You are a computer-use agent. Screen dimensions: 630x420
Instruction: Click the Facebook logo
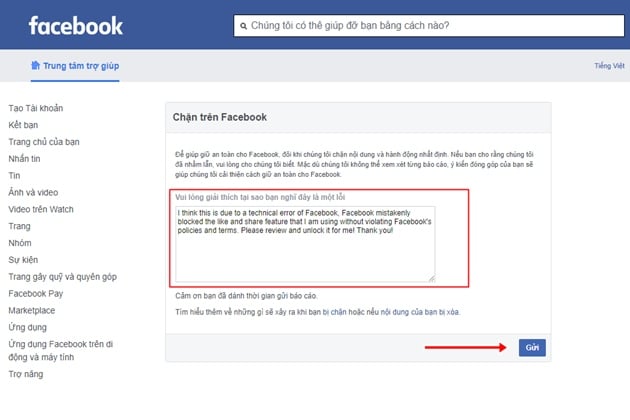click(76, 26)
